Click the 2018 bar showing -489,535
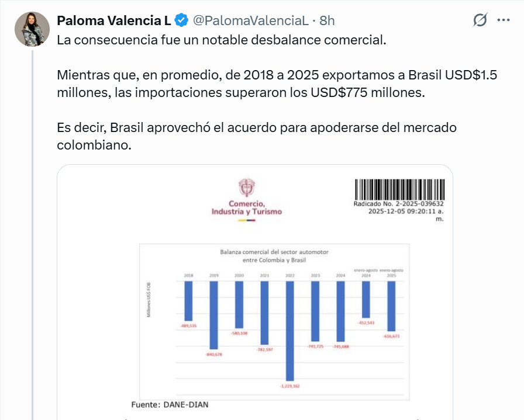The image size is (524, 420). 188,301
